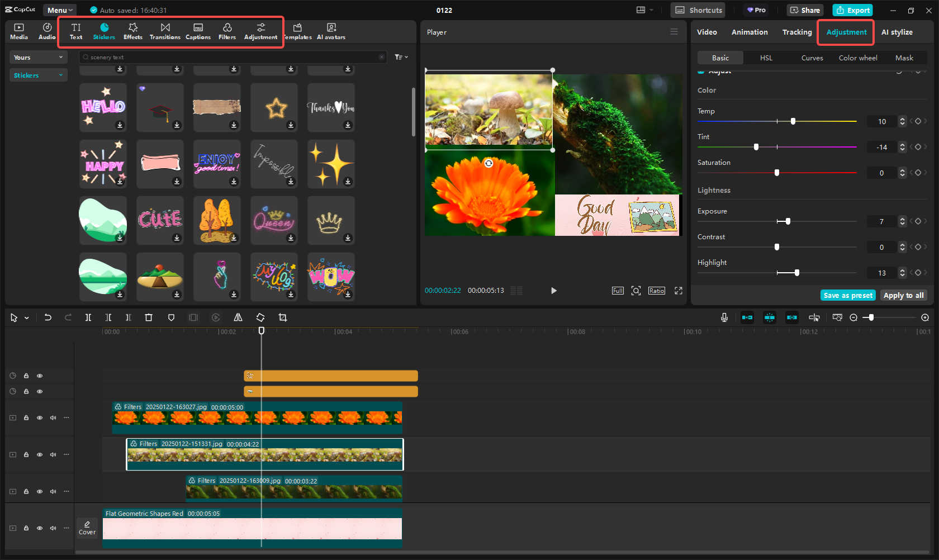This screenshot has width=939, height=560.
Task: Click the split clip tool
Action: point(88,317)
